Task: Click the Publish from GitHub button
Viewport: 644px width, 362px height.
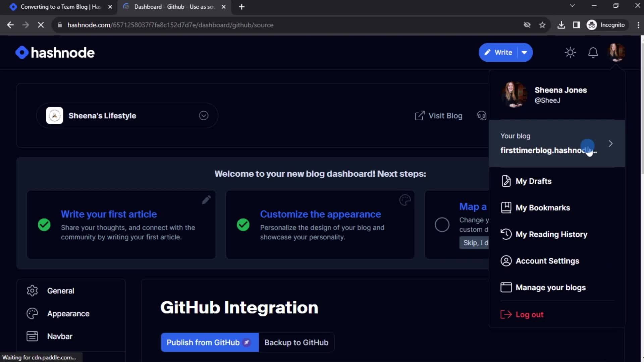Action: (209, 342)
